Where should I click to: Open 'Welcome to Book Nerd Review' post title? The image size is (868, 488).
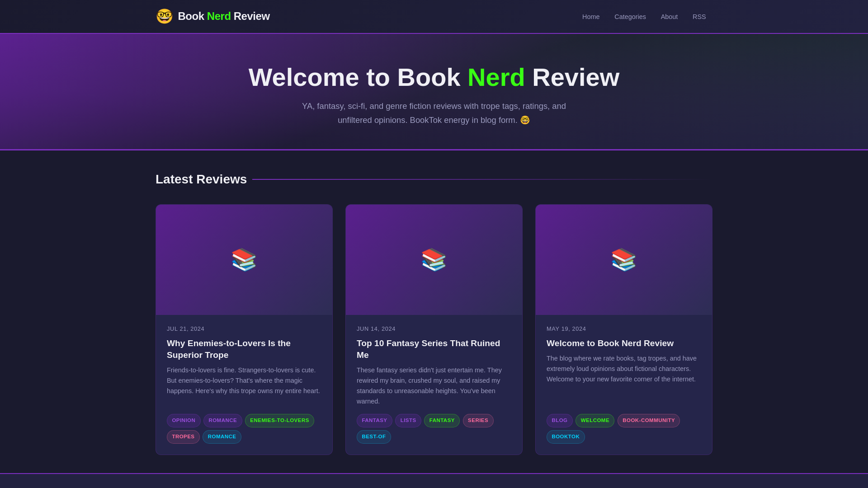click(610, 343)
